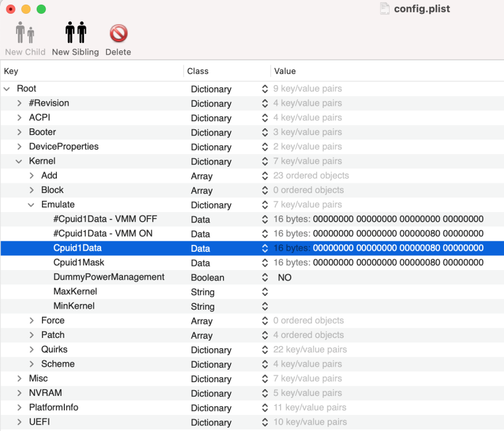
Task: Click '23 ordered objects' value text
Action: (311, 175)
